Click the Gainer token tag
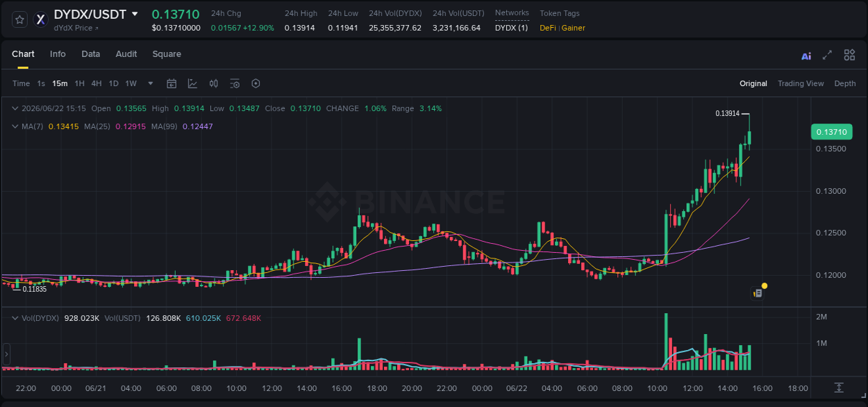The image size is (868, 407). click(x=574, y=28)
